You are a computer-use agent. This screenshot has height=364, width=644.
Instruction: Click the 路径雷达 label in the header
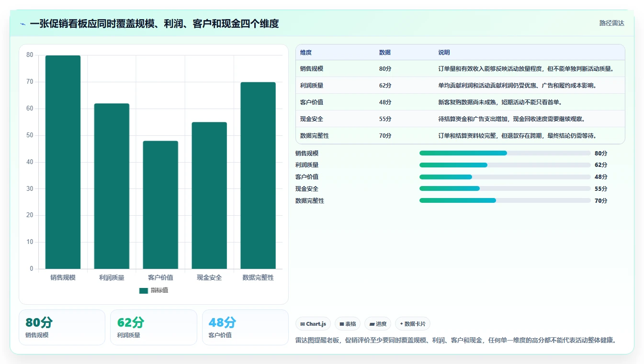click(612, 23)
